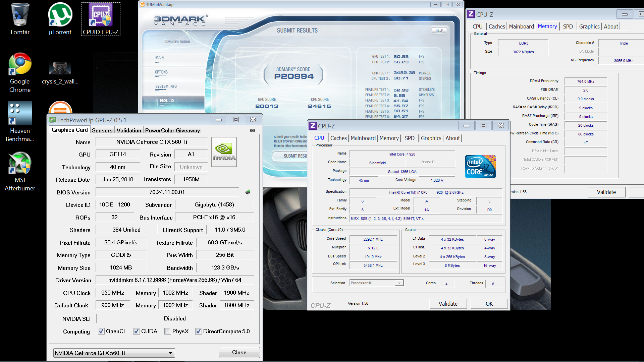Open Mainboard tab in front CPU-Z window
Image resolution: width=644 pixels, height=362 pixels.
click(x=363, y=138)
